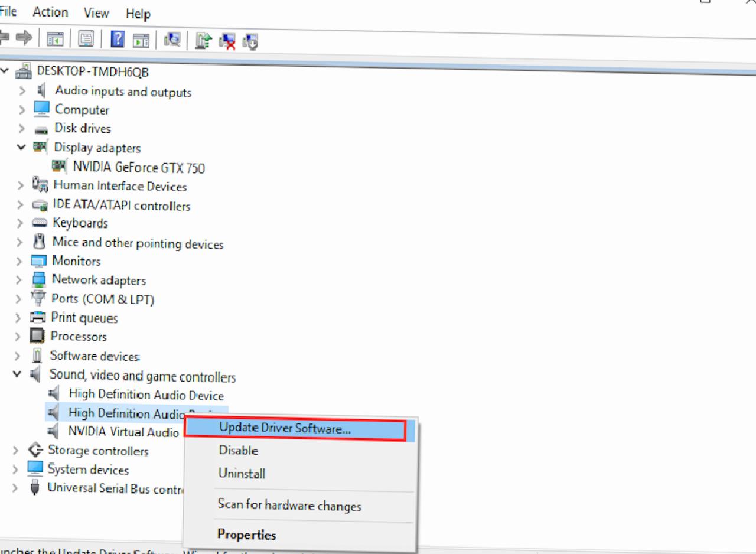Open the Action menu

pyautogui.click(x=50, y=12)
